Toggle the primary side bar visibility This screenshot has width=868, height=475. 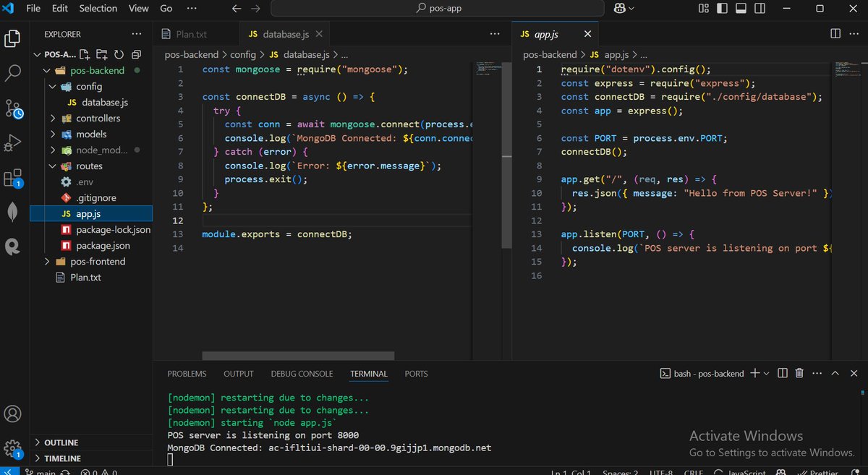[723, 9]
